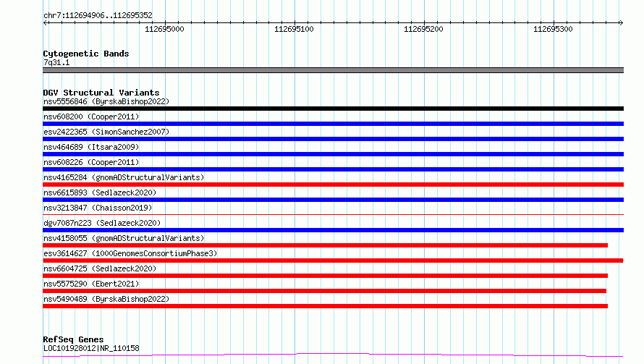Click label nsv464689 (Itsara2009)
The image size is (644, 364).
point(91,147)
